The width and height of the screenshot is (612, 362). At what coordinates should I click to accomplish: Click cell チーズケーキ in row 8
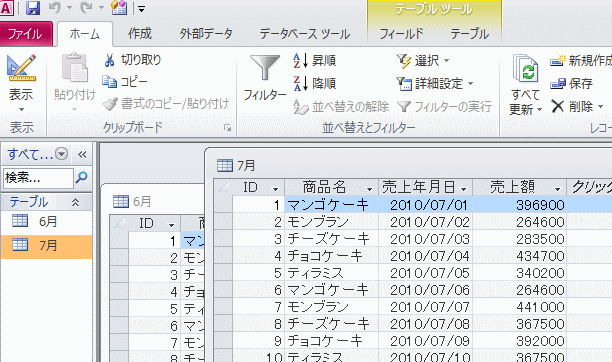331,324
